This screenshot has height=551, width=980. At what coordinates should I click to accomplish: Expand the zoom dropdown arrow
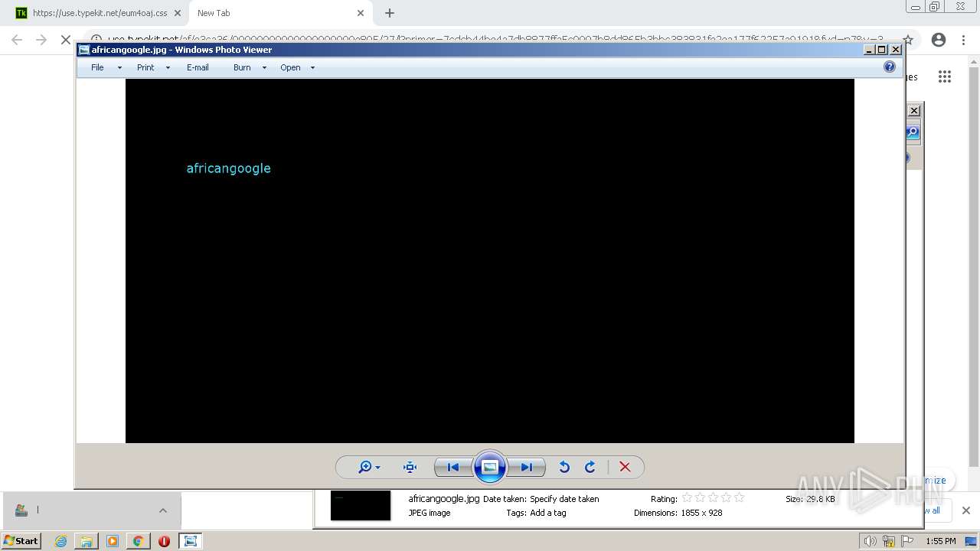coord(377,468)
